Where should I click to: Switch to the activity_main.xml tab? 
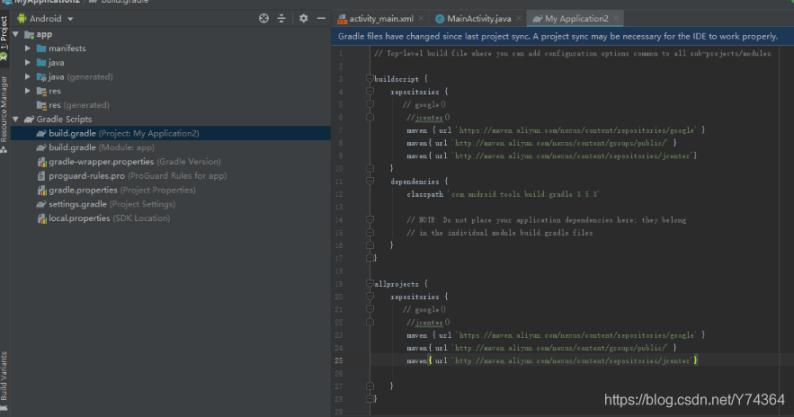(379, 18)
